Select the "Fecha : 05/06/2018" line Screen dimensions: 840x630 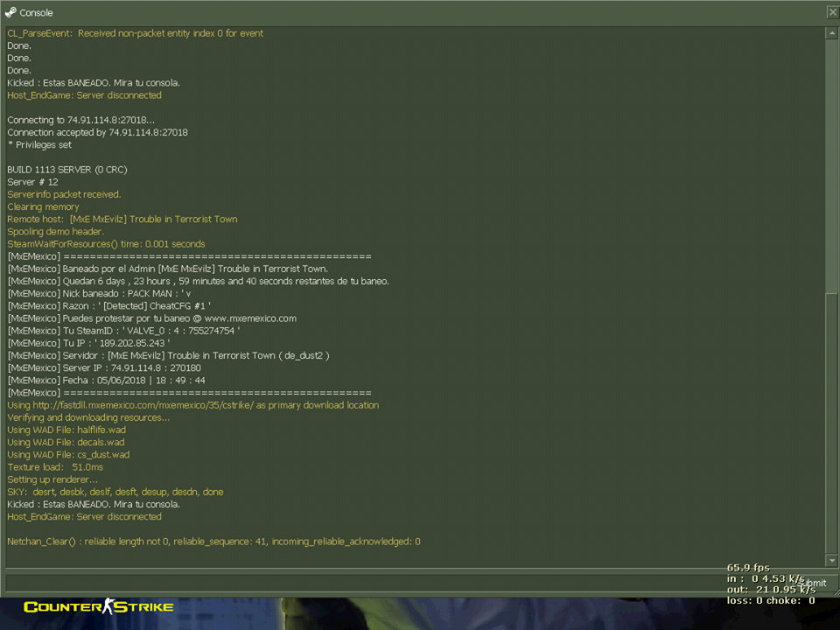(106, 381)
